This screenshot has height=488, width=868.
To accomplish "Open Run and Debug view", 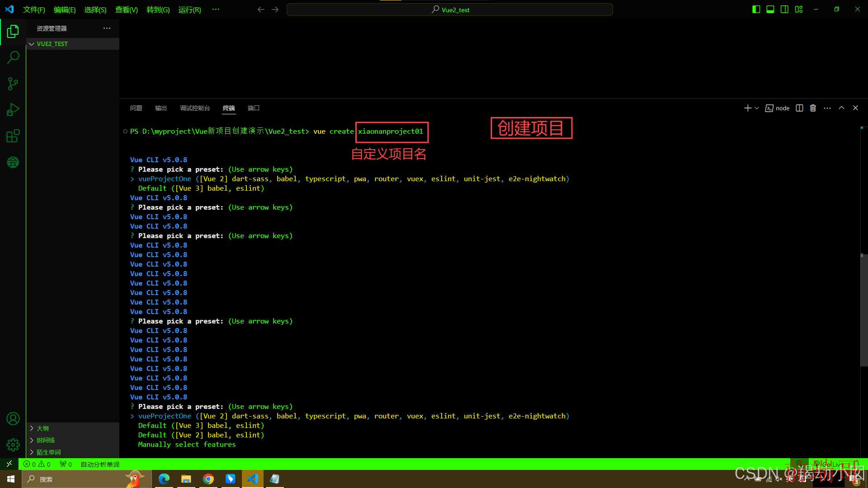I will point(13,110).
